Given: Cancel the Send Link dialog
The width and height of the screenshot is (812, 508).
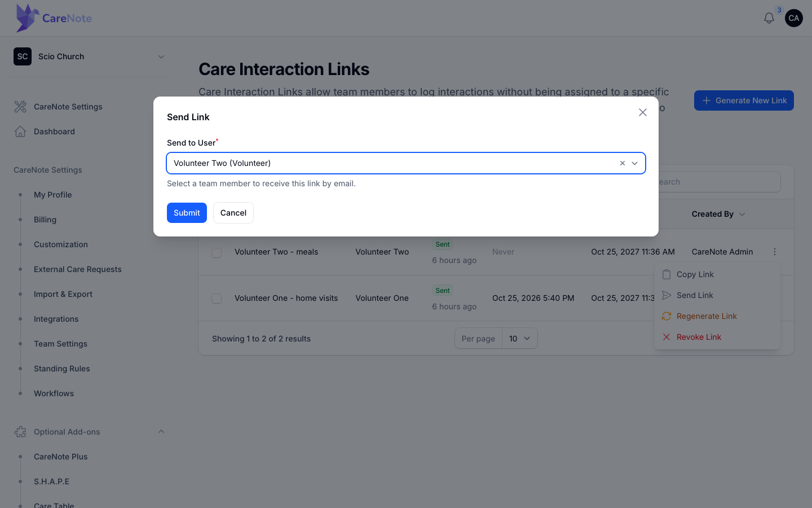Looking at the screenshot, I should [233, 213].
